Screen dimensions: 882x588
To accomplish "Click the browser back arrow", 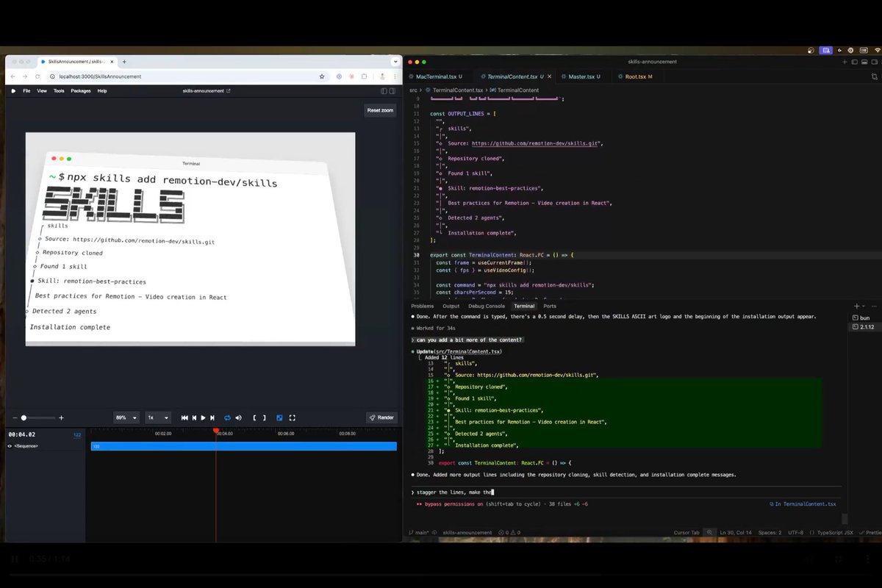I will coord(13,76).
